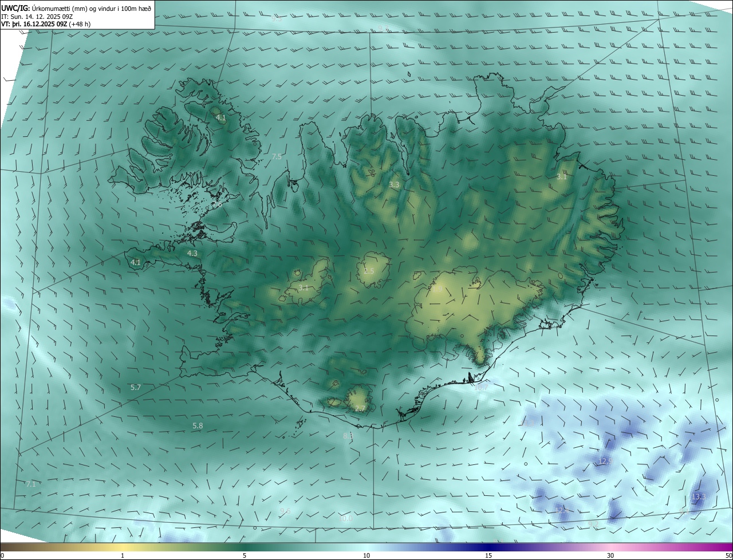Screen dimensions: 733x560
Task: Click the 10 tick on the colour scale
Action: (x=366, y=555)
